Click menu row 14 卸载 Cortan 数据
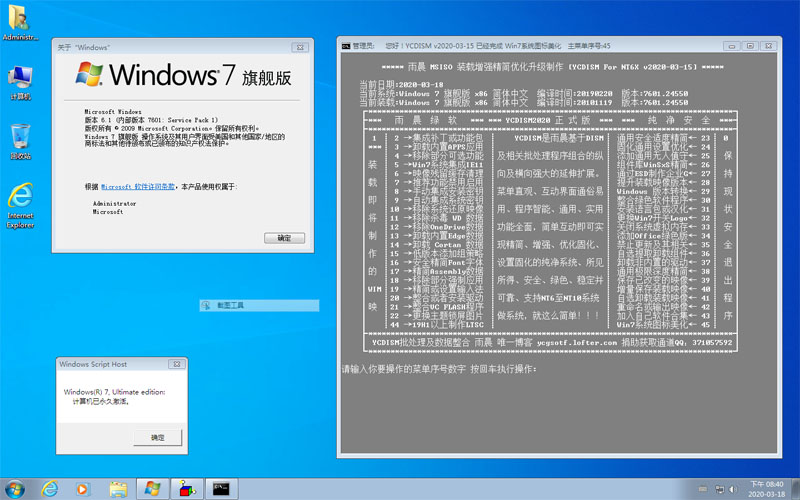This screenshot has width=800, height=500. [x=437, y=244]
